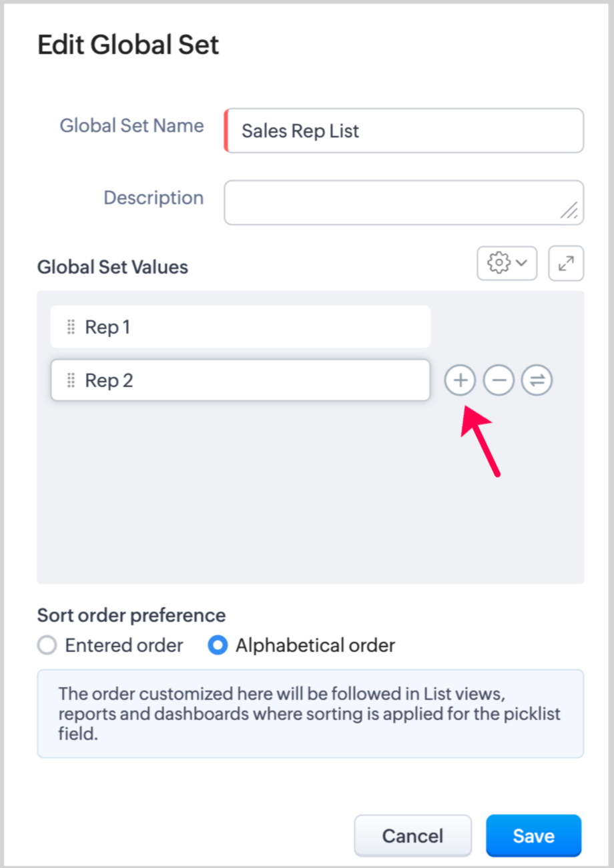Save the global set changes
Viewport: 614px width, 868px height.
(x=533, y=836)
